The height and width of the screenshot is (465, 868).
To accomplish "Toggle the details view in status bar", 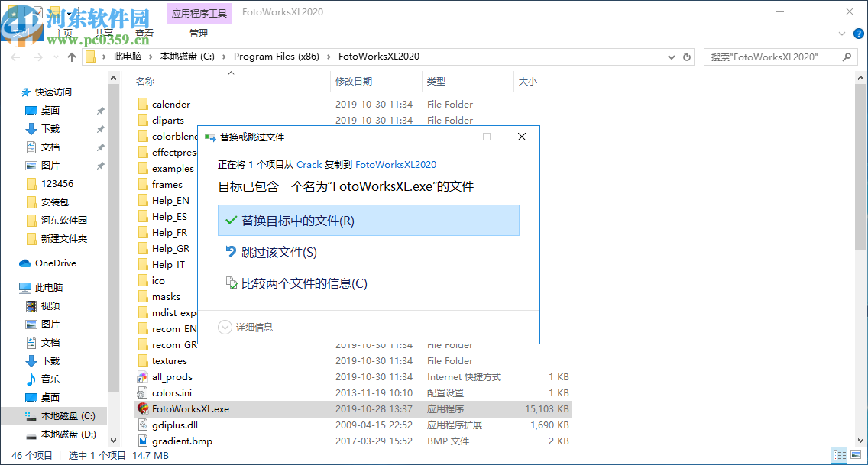I will pos(838,455).
